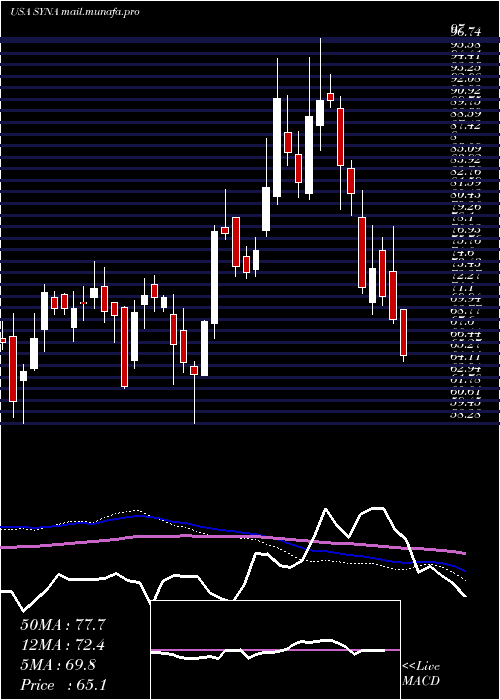Click the 92.08 price axis label
Viewport: 500px width, 700px height.
466,79
